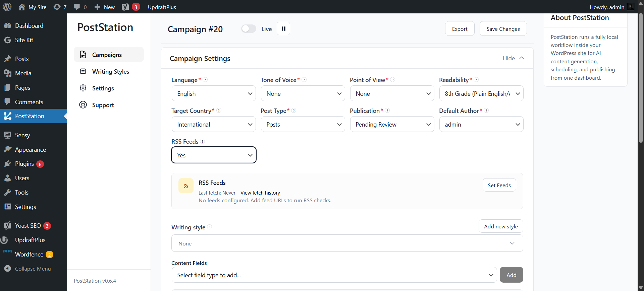Open the Post Type dropdown

tap(303, 124)
